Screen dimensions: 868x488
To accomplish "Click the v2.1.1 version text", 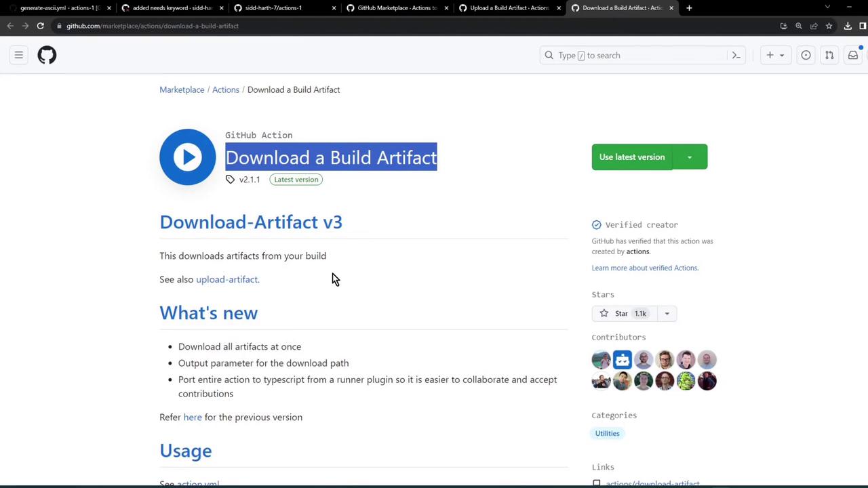I will pos(250,180).
